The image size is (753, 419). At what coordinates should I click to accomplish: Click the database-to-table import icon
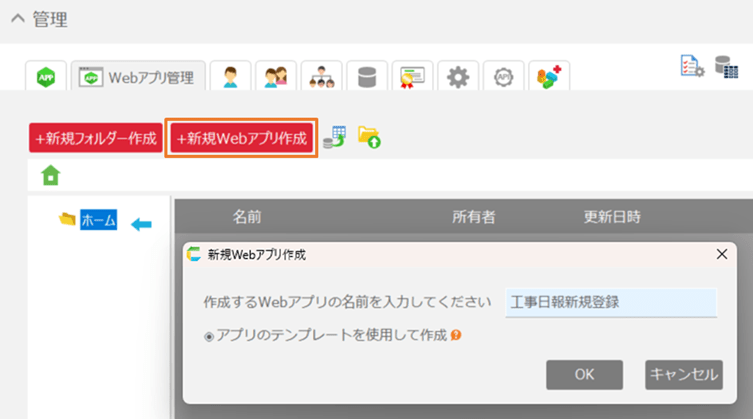pyautogui.click(x=335, y=137)
